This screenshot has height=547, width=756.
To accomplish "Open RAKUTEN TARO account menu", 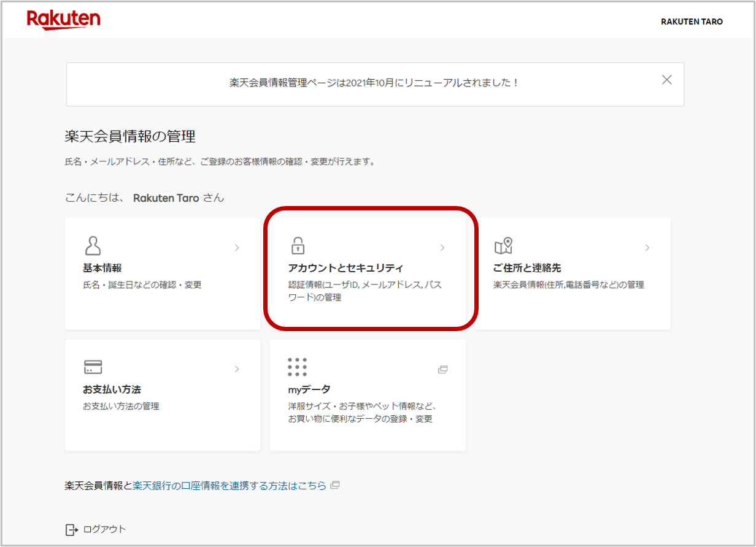I will coord(692,21).
